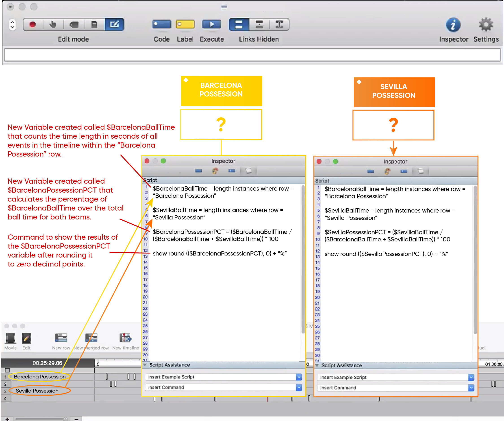Click the Inspector title in Barcelona window

coord(223,161)
